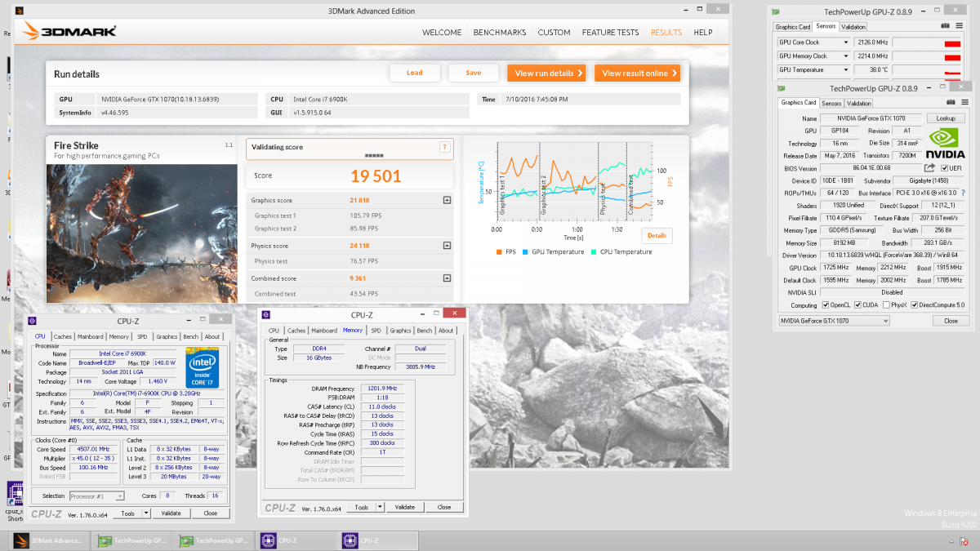
Task: Open Tools dropdown arrow in CPU-Z CPU window
Action: (146, 513)
